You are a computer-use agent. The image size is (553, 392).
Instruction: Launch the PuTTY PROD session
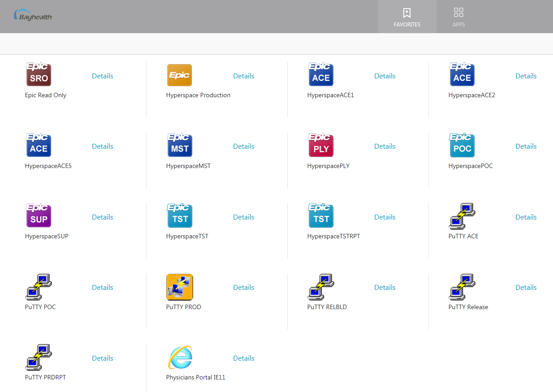pos(179,287)
